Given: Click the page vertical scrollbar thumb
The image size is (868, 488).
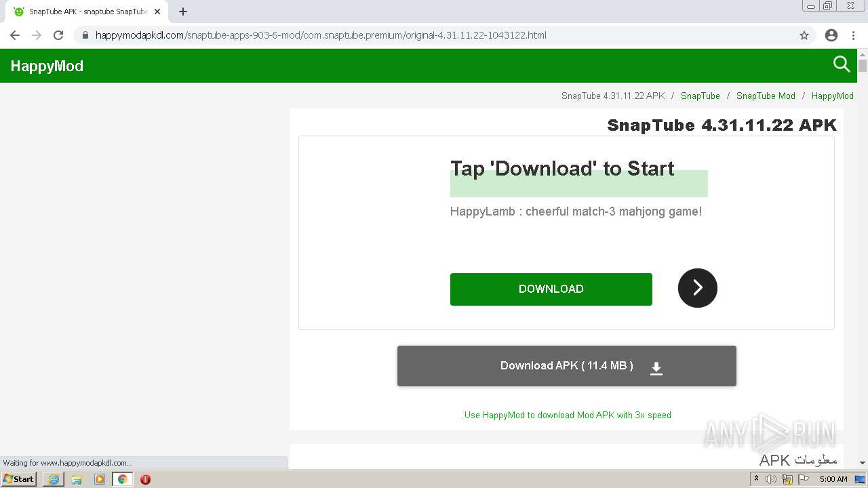Looking at the screenshot, I should 863,66.
